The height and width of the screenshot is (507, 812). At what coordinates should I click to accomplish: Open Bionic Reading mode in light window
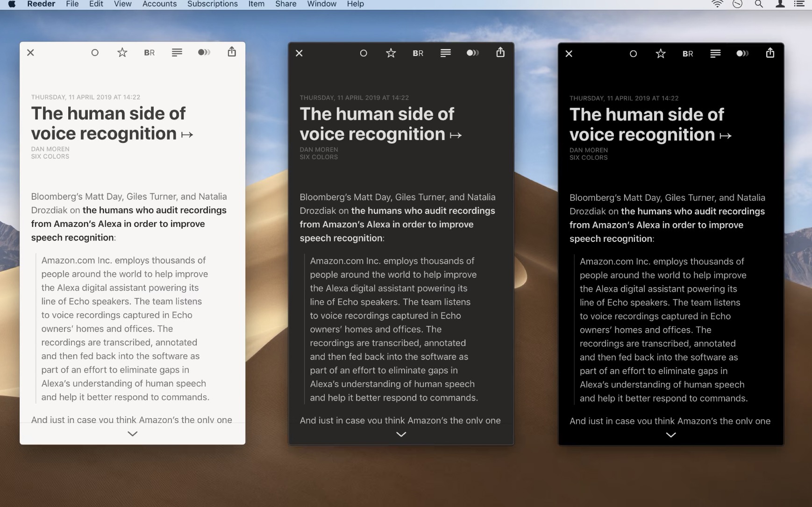click(x=150, y=53)
